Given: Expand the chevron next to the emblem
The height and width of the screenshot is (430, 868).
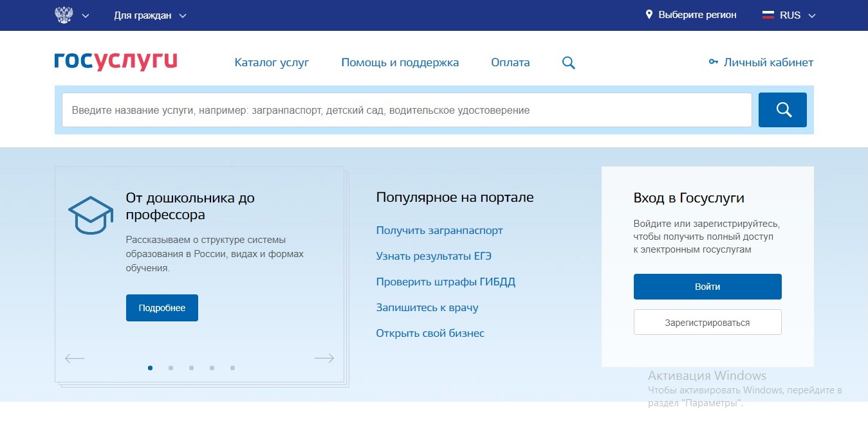Looking at the screenshot, I should (86, 15).
